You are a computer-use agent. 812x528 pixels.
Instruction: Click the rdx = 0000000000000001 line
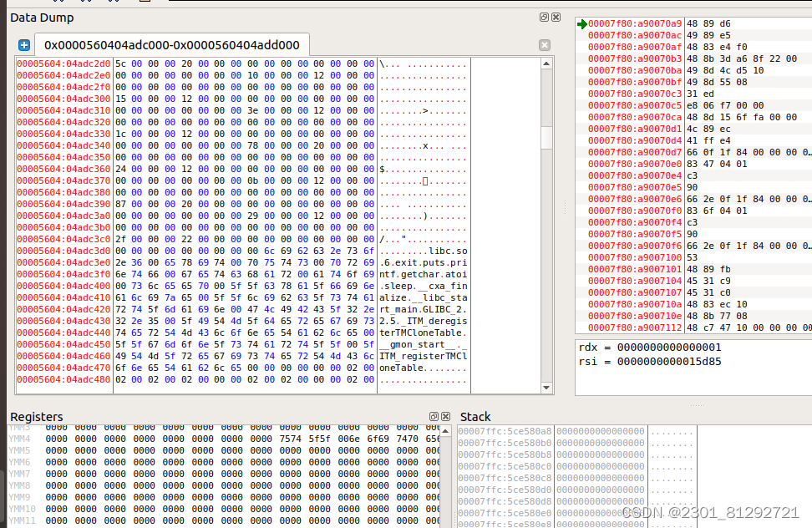click(x=650, y=348)
